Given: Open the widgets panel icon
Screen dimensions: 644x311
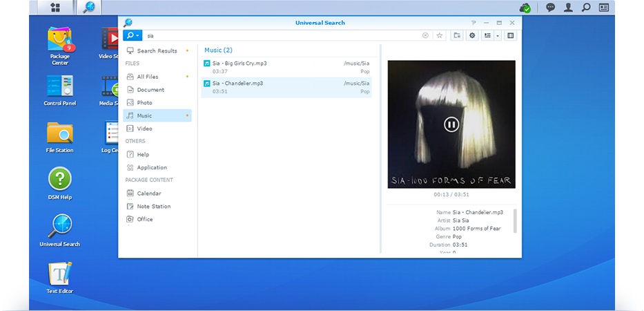Looking at the screenshot, I should (x=604, y=8).
